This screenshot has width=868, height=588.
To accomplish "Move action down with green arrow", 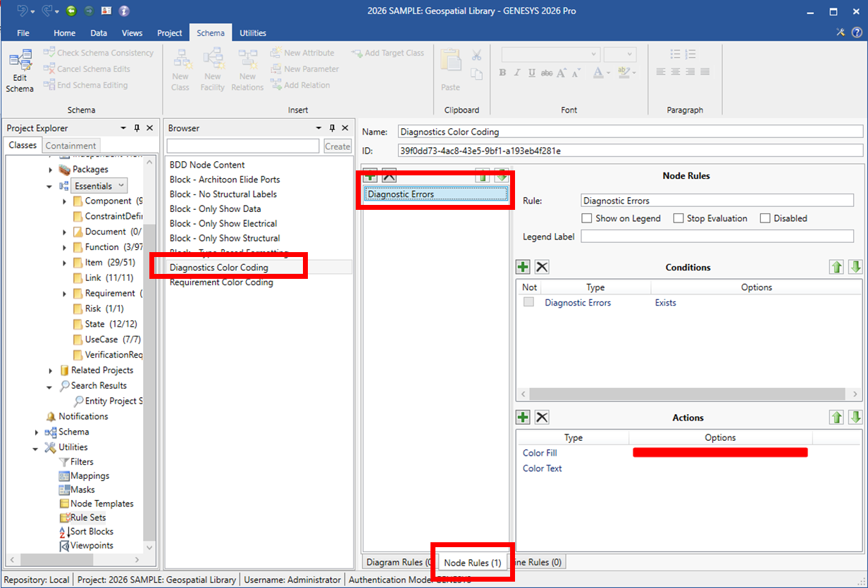I will 855,418.
